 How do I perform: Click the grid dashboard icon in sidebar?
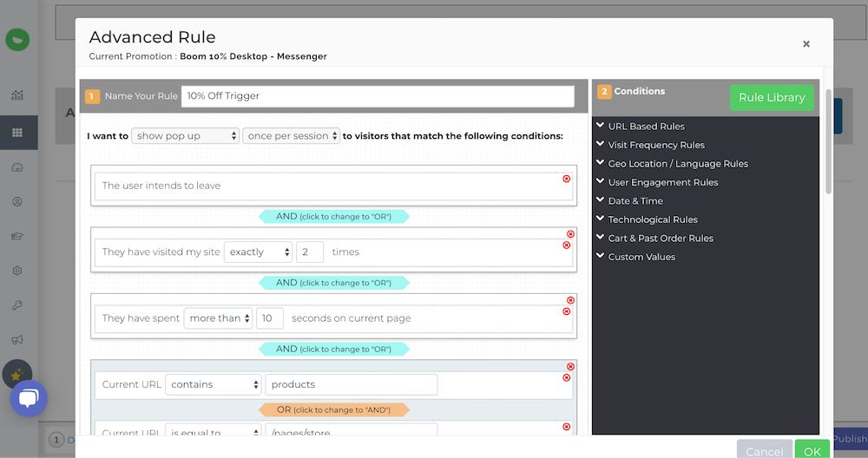click(x=17, y=133)
